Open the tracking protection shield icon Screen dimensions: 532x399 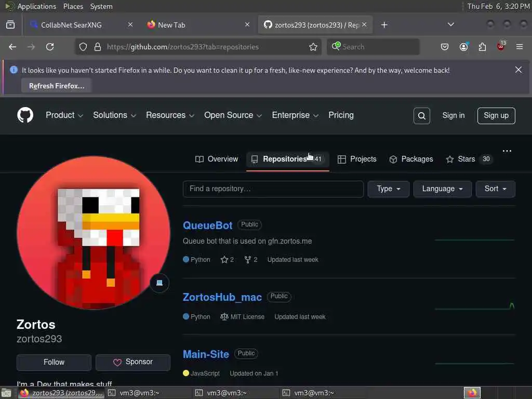pyautogui.click(x=83, y=47)
